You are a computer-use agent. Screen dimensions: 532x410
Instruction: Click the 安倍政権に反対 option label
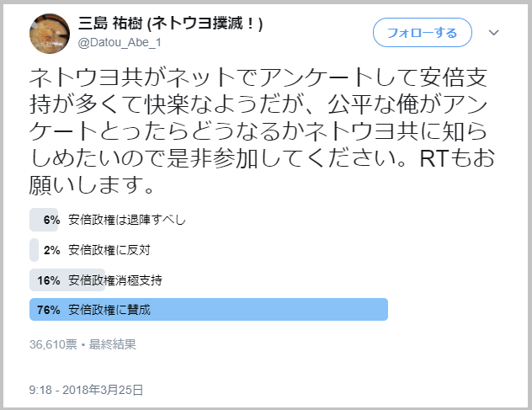[109, 250]
